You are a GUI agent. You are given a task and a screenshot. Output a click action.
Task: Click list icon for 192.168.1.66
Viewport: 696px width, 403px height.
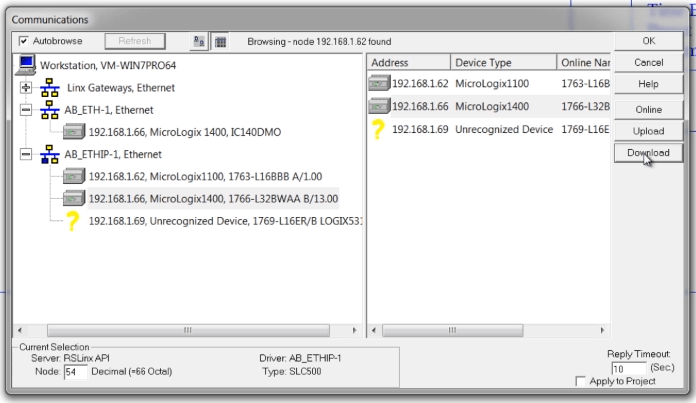379,107
